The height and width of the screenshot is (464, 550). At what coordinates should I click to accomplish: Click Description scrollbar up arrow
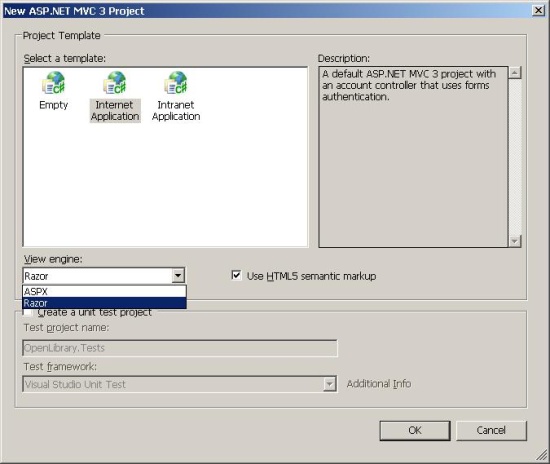(515, 73)
